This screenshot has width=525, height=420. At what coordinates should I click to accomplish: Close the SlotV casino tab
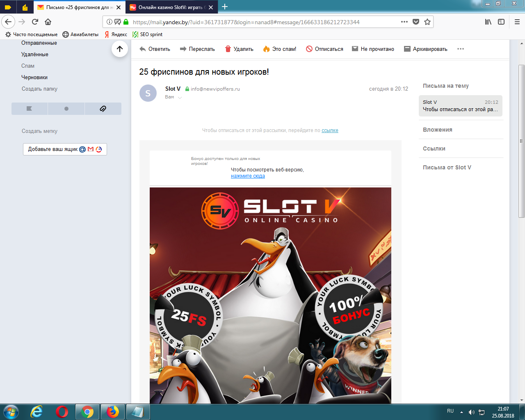coord(211,7)
